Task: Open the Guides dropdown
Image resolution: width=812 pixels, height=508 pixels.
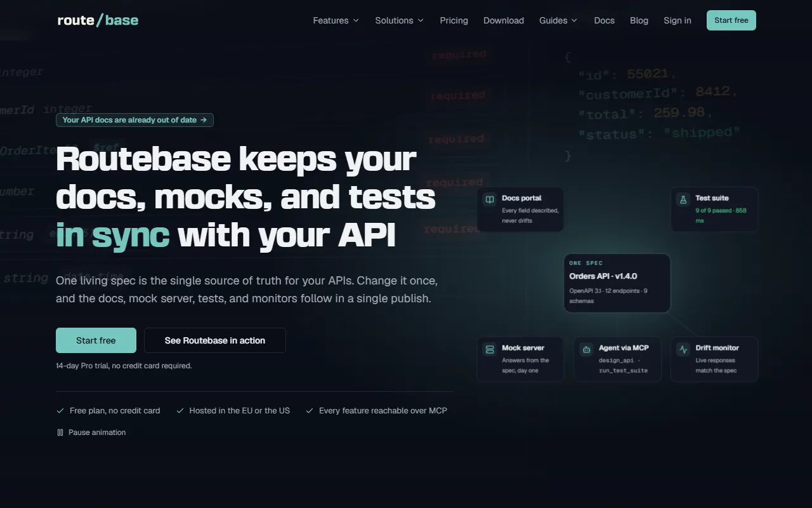Action: 559,20
